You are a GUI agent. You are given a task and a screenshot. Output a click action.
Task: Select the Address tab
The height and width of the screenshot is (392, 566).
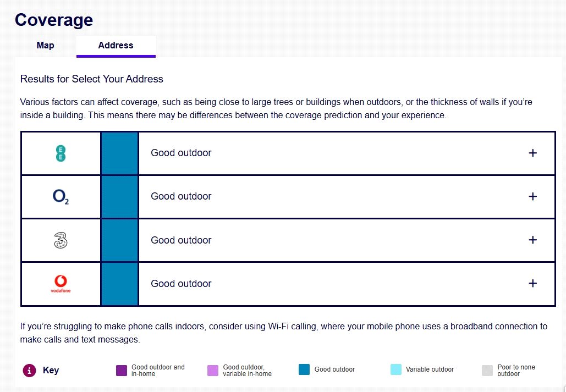[116, 46]
